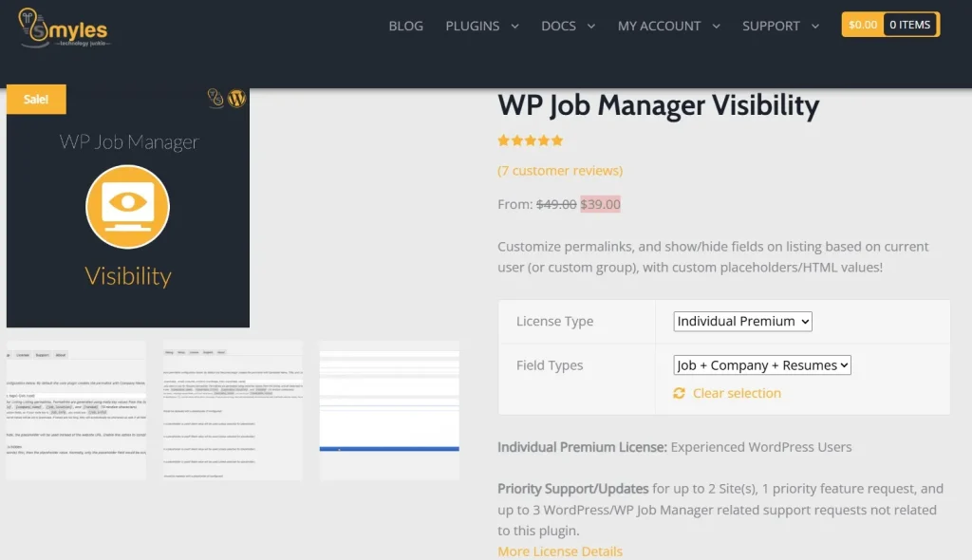Expand the PLUGINS menu chevron

(x=513, y=26)
